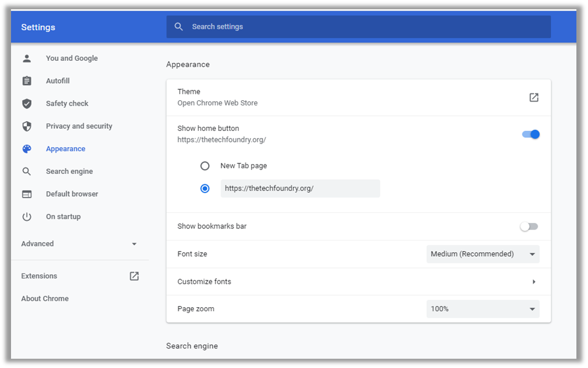
Task: Click the home page URL text field
Action: [300, 188]
